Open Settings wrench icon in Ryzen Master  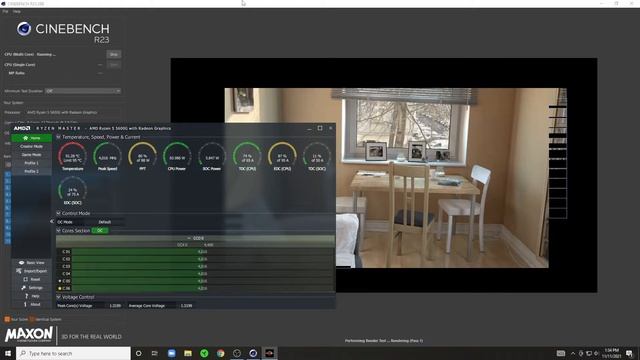coord(23,288)
